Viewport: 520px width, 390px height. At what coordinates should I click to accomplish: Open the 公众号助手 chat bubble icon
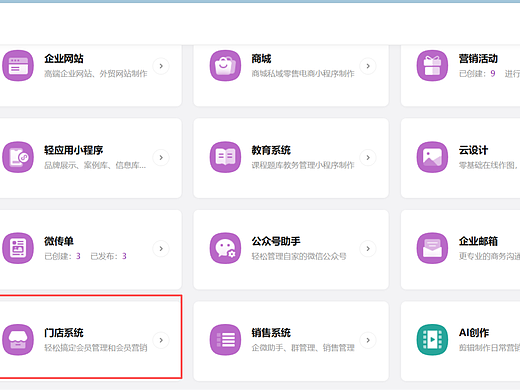[x=225, y=248]
